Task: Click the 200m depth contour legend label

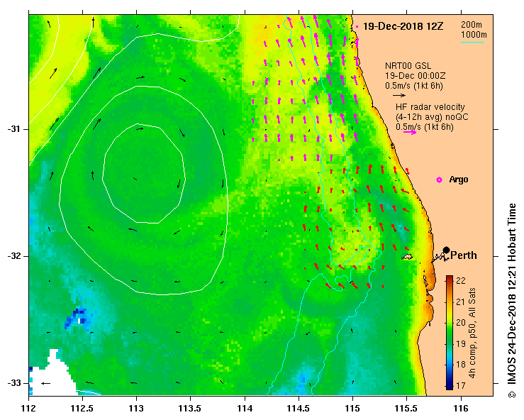Action: point(472,25)
